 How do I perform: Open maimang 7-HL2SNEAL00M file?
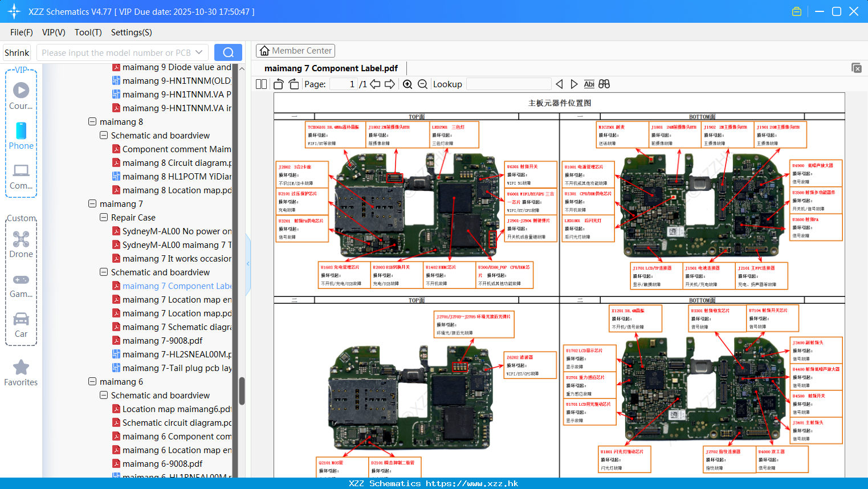[177, 354]
